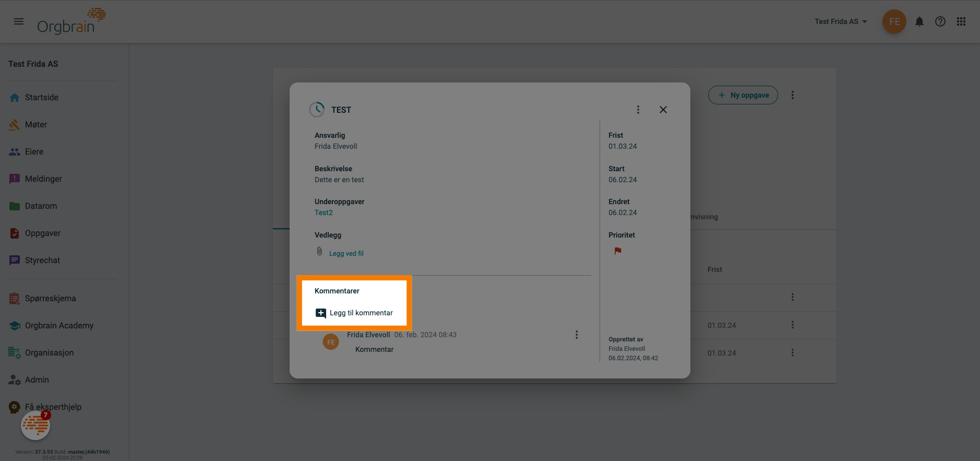
Task: Click the Eiere people icon
Action: coord(15,152)
